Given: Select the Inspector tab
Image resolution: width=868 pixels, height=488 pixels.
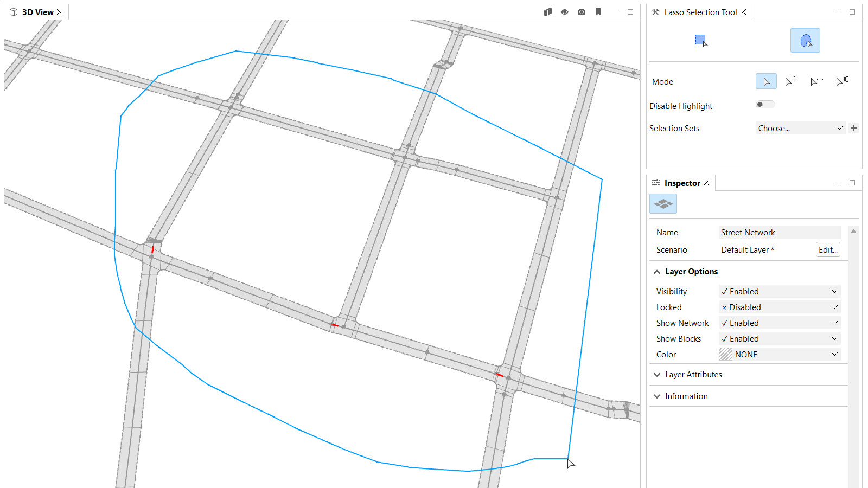Looking at the screenshot, I should pos(681,183).
